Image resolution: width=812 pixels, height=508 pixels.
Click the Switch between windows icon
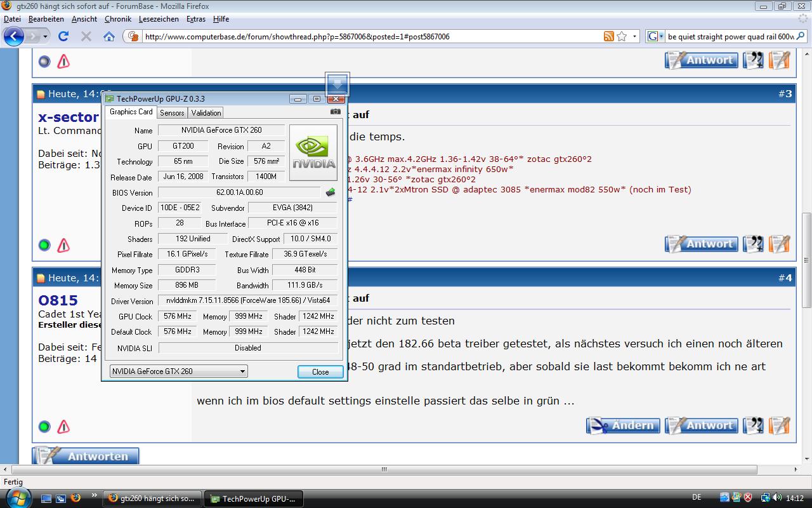tap(61, 498)
